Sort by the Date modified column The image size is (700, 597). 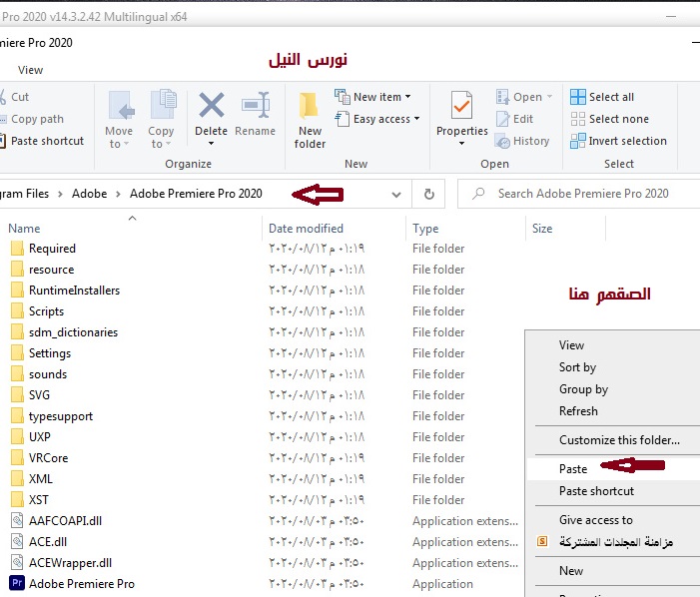click(x=306, y=229)
